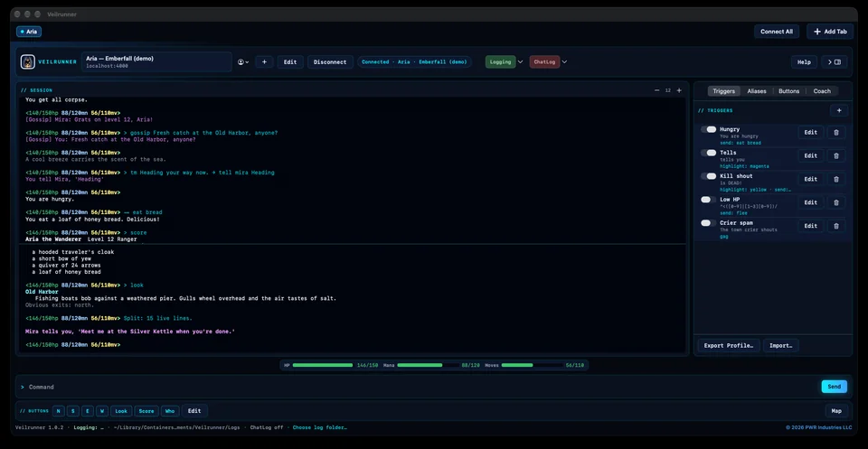Toggle the Kill shout trigger switch

point(709,176)
